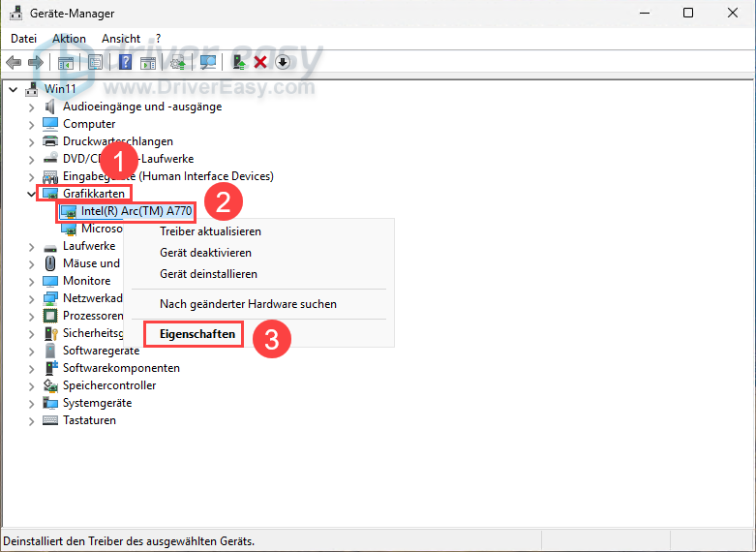Expand the Eingabegeräte (Human Interface Devices) node

[31, 176]
